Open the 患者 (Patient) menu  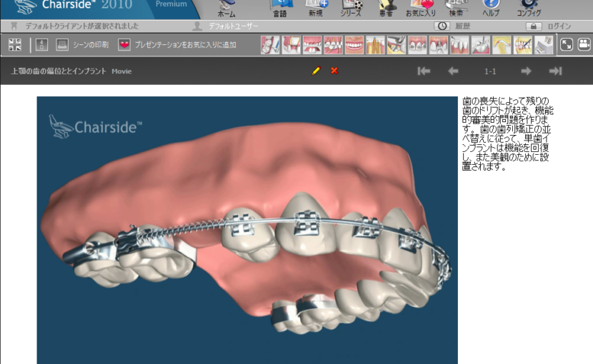tap(386, 9)
